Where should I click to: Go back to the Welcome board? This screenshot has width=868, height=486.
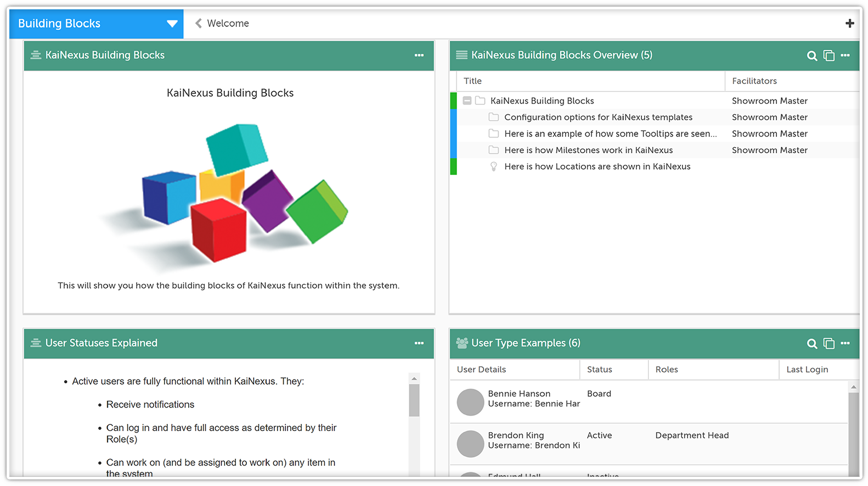[x=222, y=24]
